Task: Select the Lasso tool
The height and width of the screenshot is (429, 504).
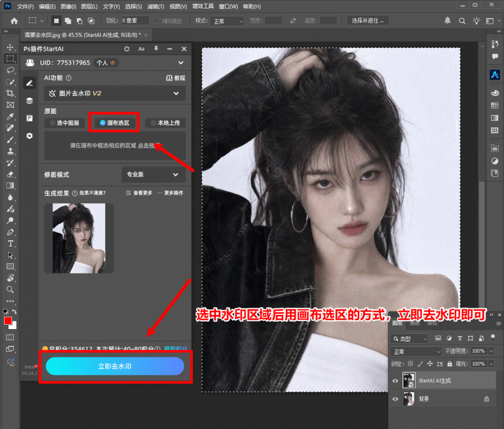Action: (10, 70)
